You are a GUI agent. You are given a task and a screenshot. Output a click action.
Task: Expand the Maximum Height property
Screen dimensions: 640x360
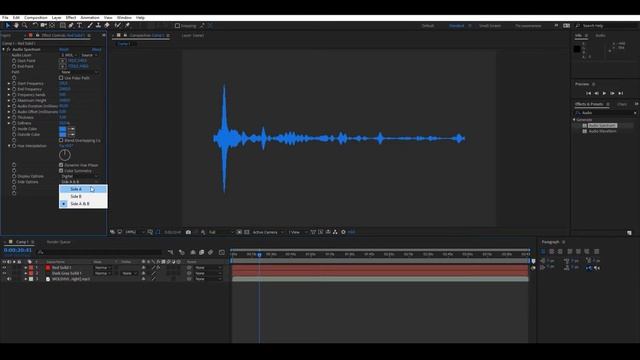9,100
